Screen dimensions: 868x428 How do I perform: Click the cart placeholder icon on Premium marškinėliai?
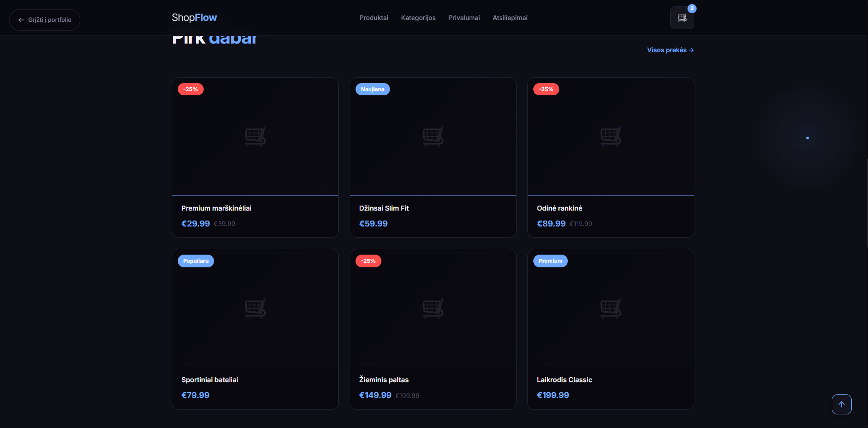point(255,136)
